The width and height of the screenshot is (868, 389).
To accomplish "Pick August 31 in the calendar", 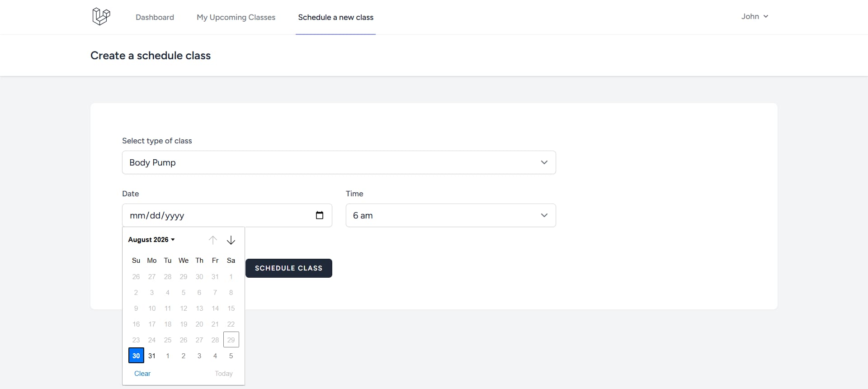I will [x=152, y=356].
